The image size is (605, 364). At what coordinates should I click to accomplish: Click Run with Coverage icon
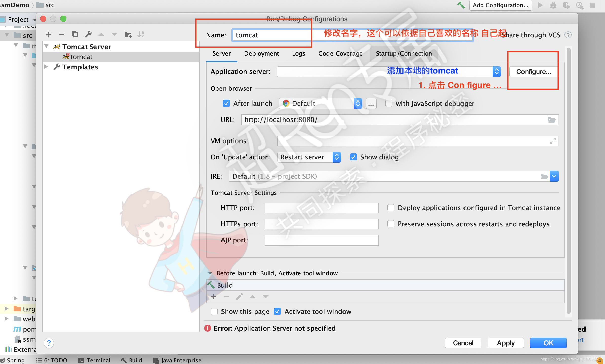click(x=567, y=5)
